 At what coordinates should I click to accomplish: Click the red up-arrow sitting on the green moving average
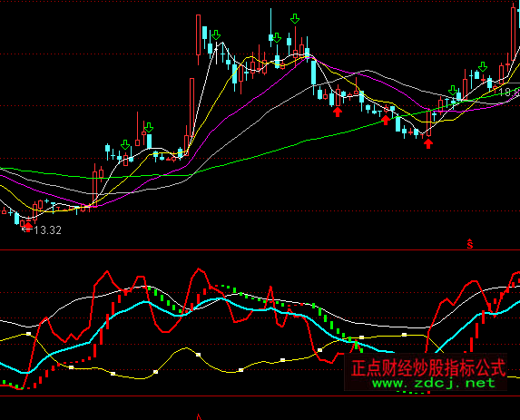pos(386,120)
